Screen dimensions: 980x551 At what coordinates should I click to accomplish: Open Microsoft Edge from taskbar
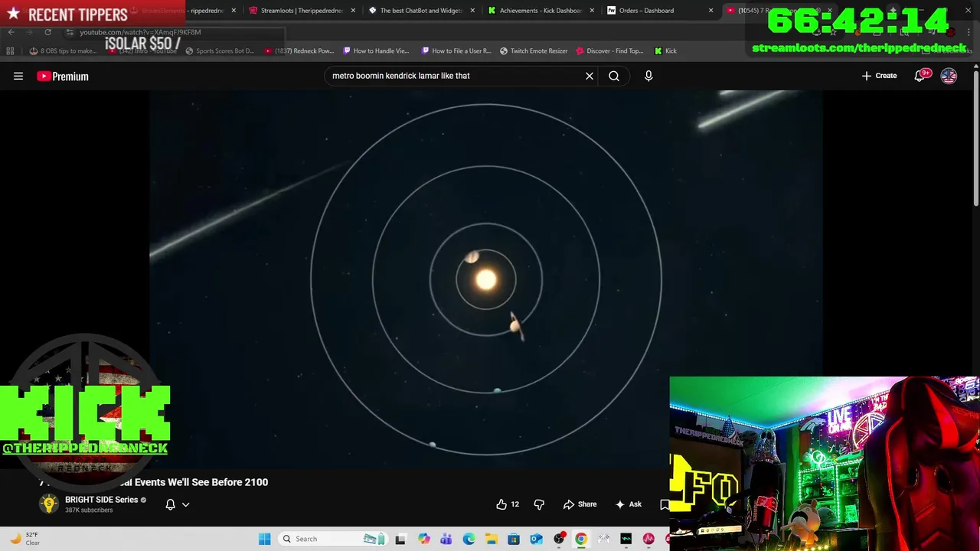click(469, 539)
